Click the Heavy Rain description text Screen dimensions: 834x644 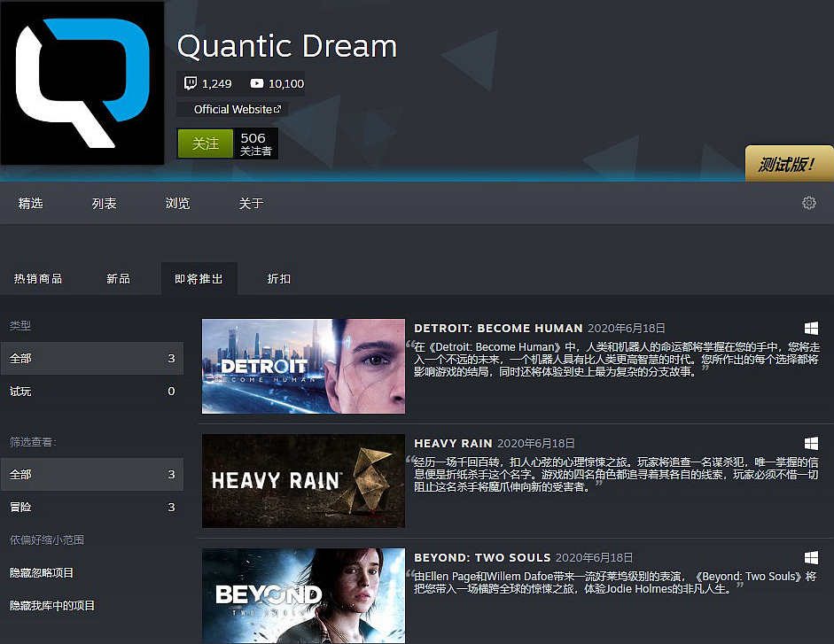615,474
